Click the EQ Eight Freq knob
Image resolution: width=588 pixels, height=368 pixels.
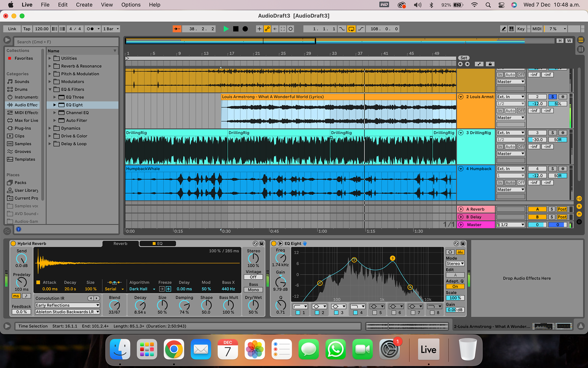[280, 258]
